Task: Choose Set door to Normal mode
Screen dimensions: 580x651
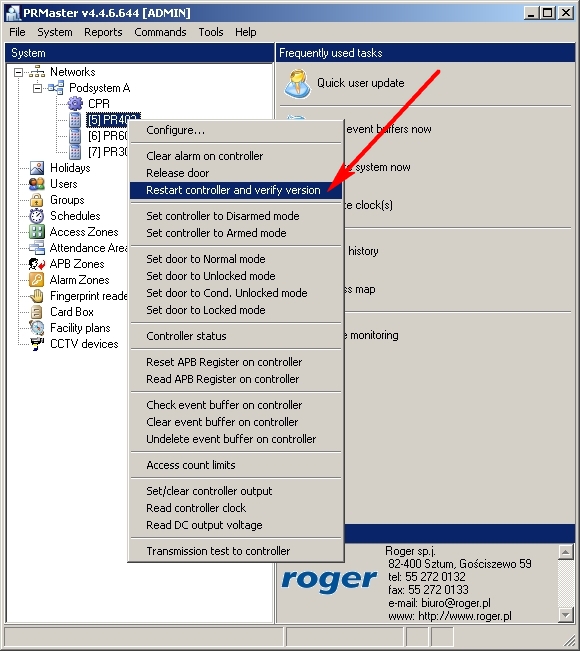Action: click(236, 259)
